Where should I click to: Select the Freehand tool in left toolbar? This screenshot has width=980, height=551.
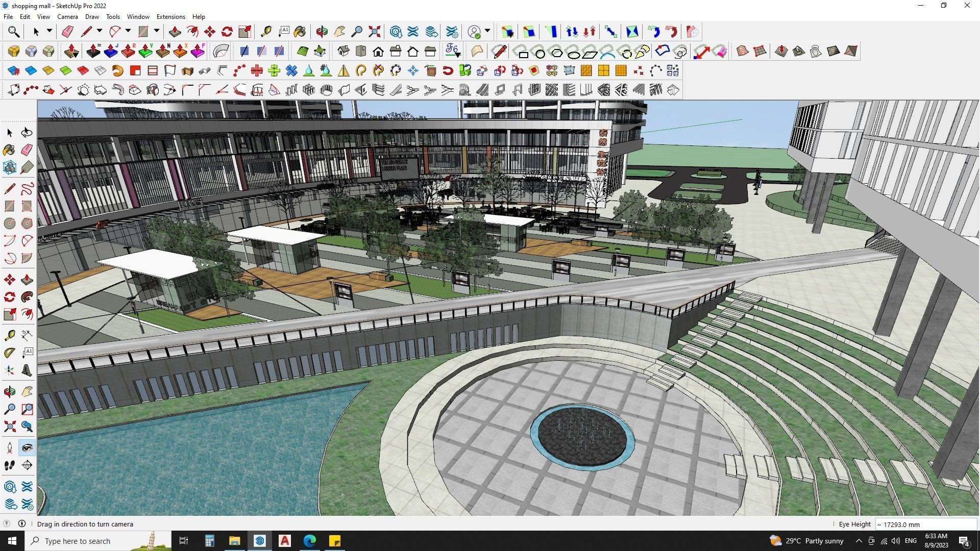(x=27, y=189)
